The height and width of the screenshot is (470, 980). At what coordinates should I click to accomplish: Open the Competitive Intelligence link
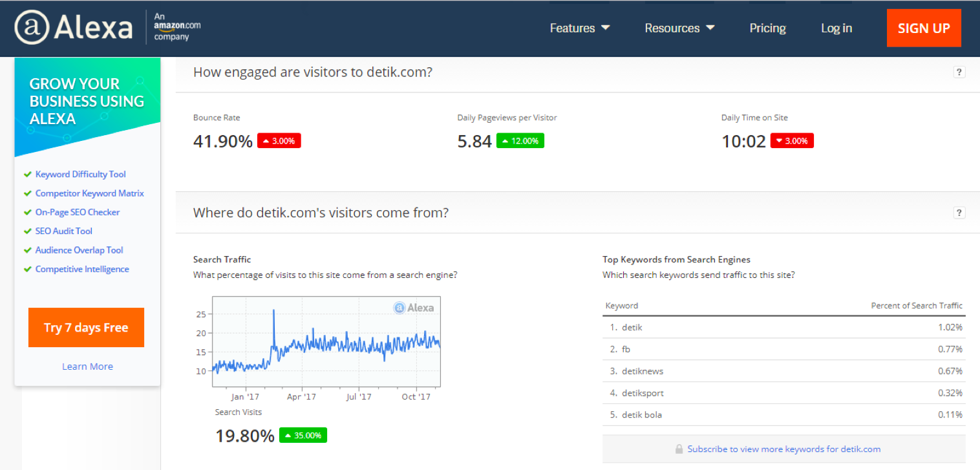[82, 269]
